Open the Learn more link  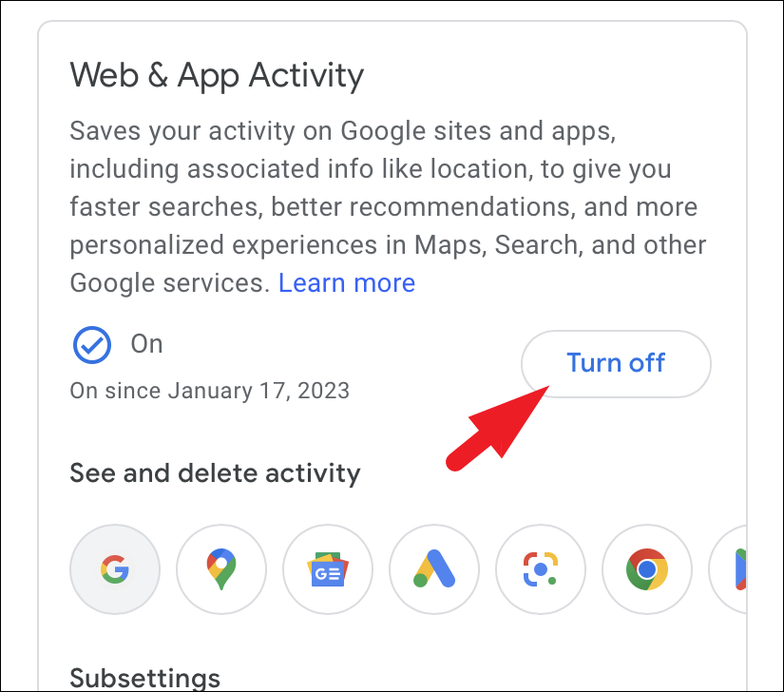click(x=347, y=283)
